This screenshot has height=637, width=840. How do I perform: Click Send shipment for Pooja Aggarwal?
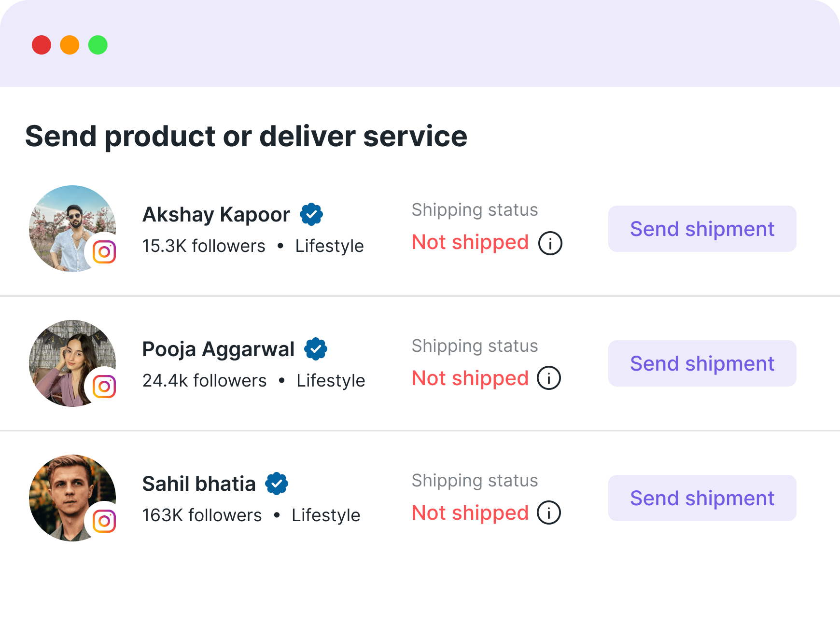[x=701, y=363]
